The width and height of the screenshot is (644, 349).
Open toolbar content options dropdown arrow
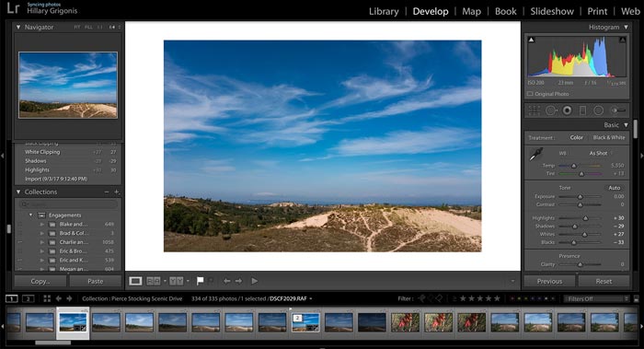click(512, 281)
